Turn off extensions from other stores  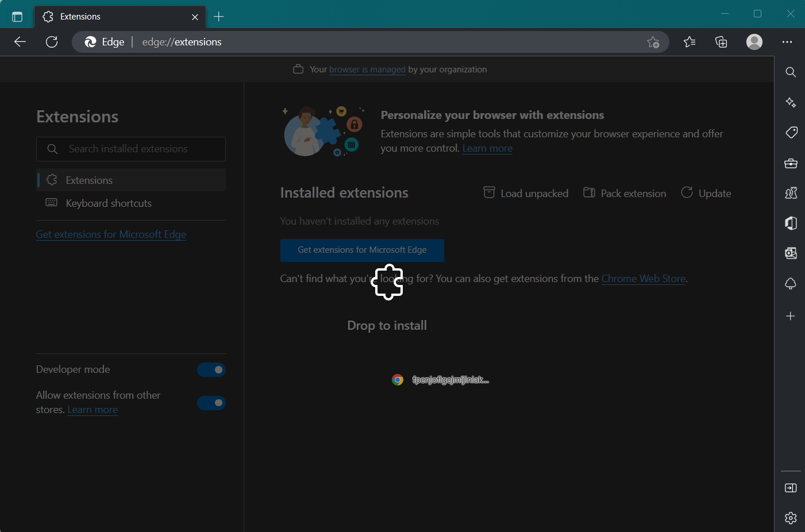pyautogui.click(x=211, y=403)
